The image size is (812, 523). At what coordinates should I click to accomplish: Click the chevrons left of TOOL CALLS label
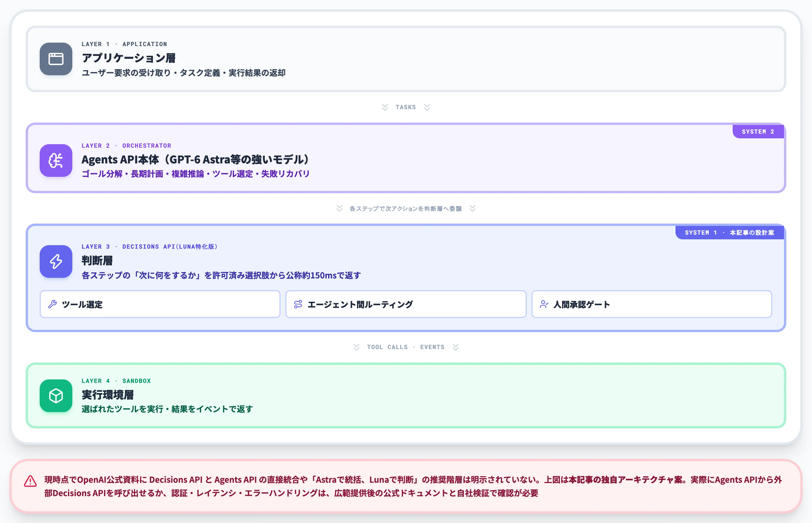click(356, 347)
